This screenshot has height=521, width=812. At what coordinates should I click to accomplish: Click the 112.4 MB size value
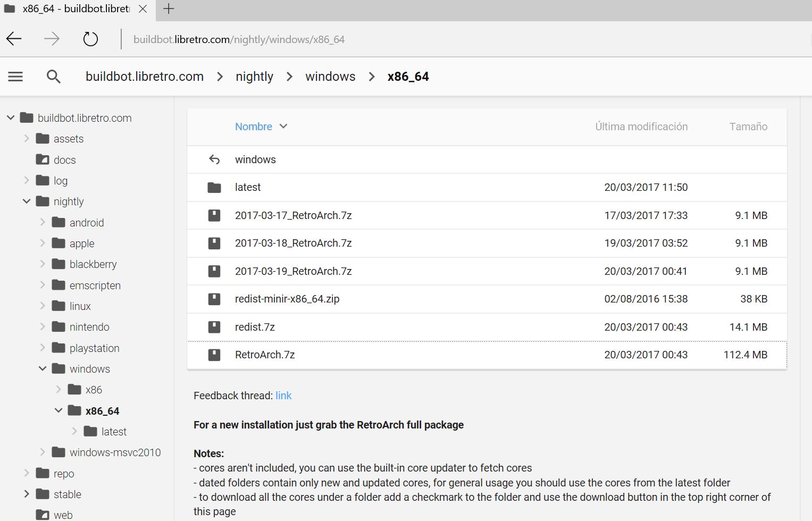746,355
